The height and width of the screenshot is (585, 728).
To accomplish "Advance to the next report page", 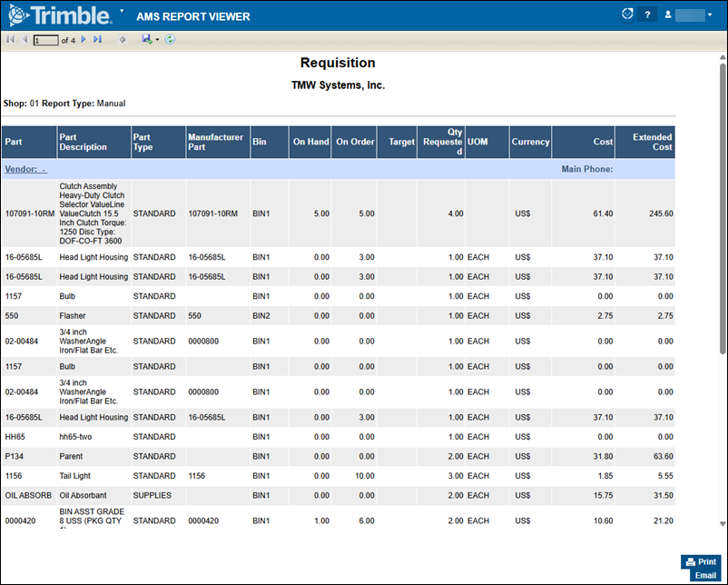I will point(83,39).
